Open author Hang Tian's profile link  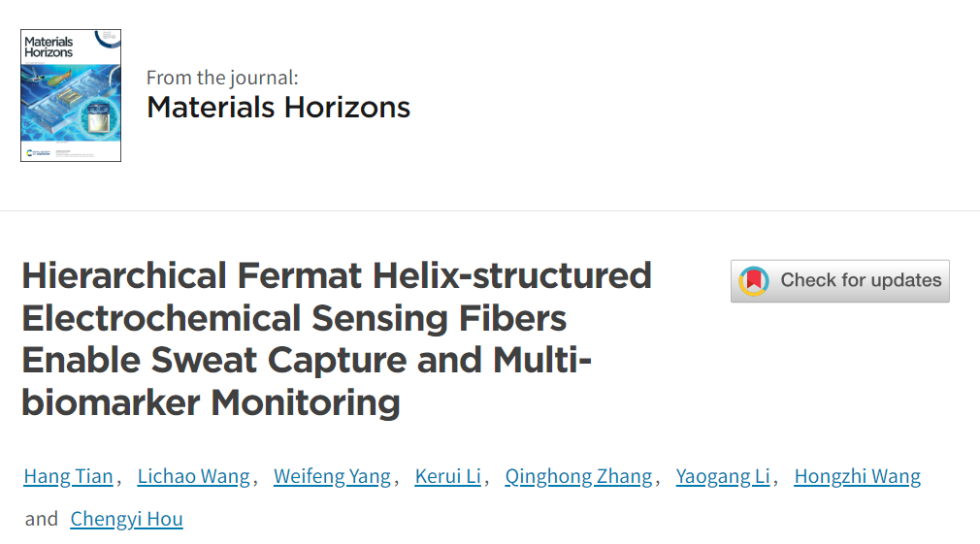pyautogui.click(x=68, y=476)
